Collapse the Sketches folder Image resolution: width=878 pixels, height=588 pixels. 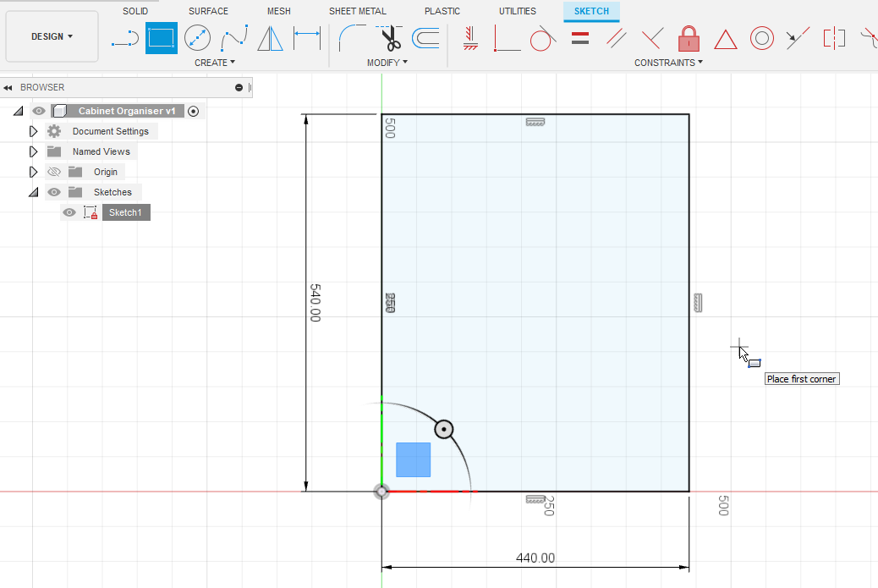tap(34, 193)
